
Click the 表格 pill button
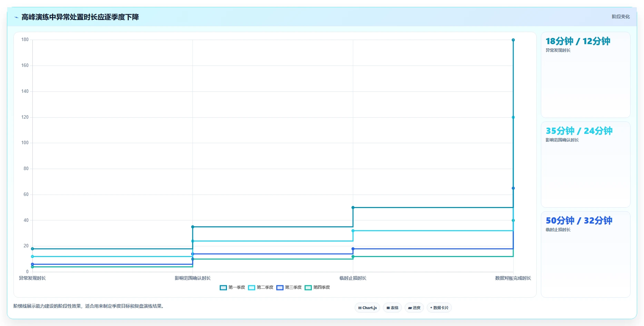392,308
